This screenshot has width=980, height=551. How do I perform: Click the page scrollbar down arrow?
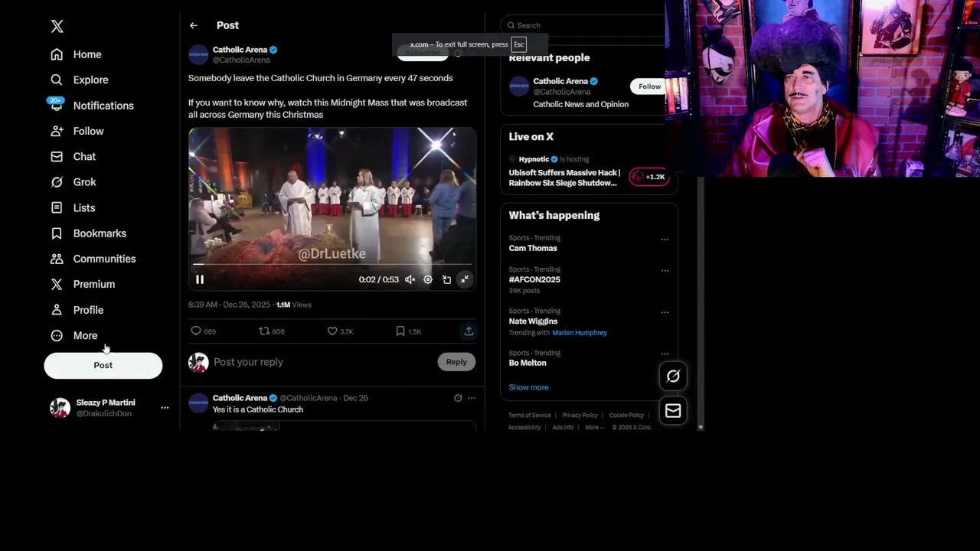[701, 427]
